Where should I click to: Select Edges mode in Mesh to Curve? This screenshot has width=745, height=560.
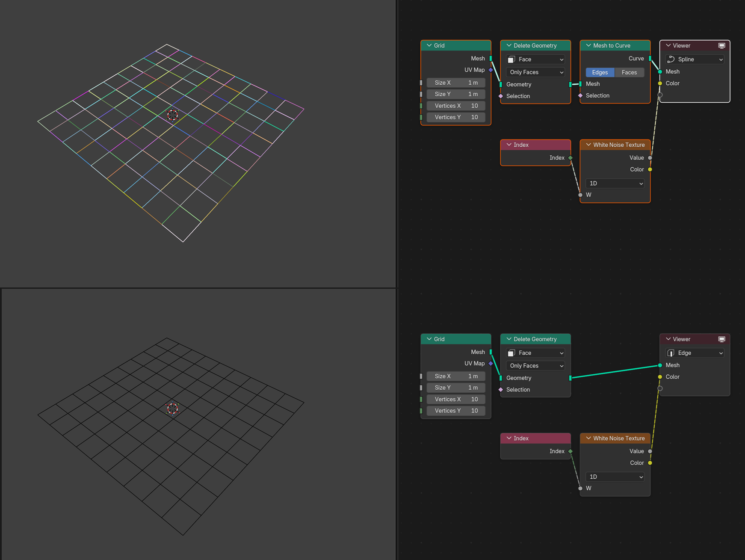[600, 72]
